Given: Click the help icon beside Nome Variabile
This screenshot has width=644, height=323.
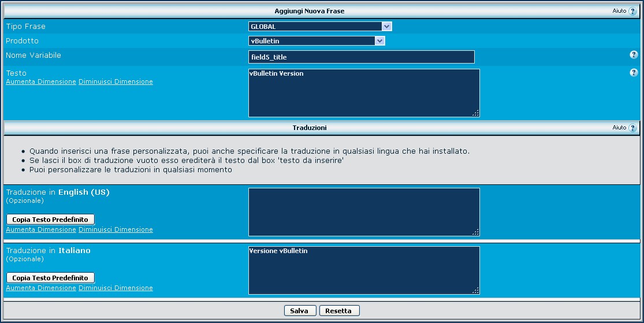Looking at the screenshot, I should [x=633, y=54].
